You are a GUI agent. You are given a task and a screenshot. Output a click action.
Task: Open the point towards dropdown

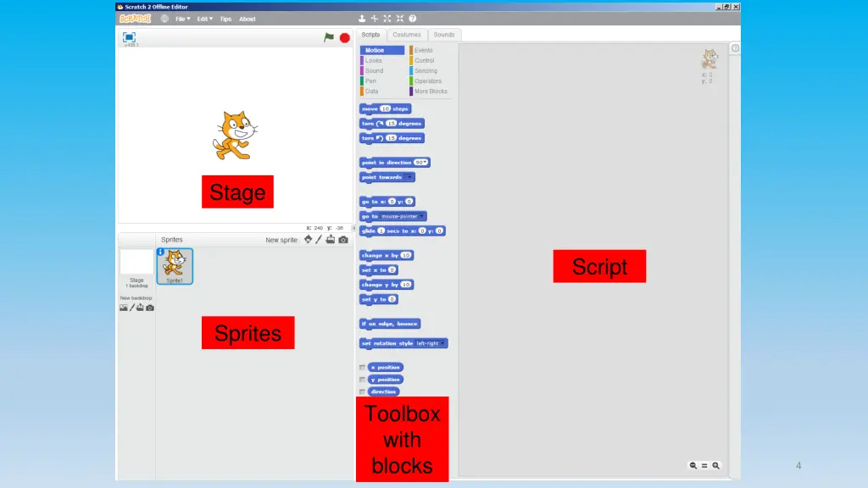click(x=409, y=177)
